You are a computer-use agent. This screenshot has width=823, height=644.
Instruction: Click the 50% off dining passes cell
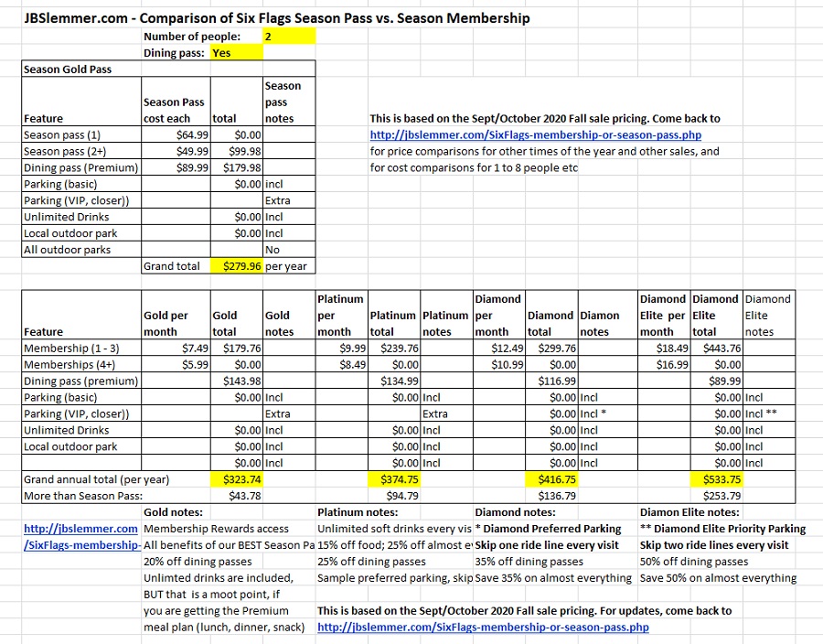point(694,562)
